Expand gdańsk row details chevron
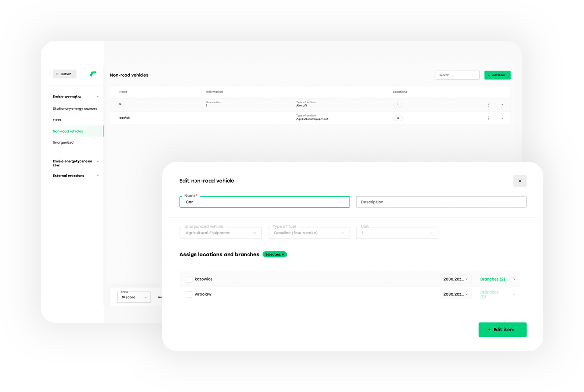 502,118
